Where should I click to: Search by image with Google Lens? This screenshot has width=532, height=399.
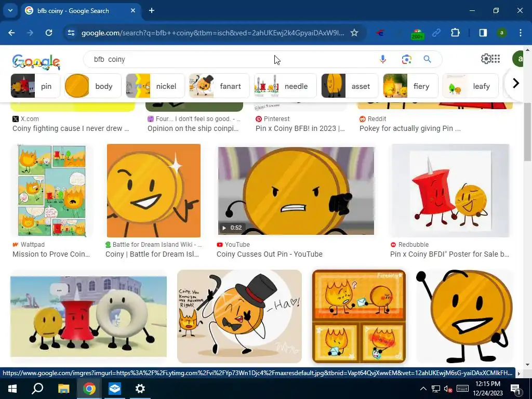coord(406,59)
